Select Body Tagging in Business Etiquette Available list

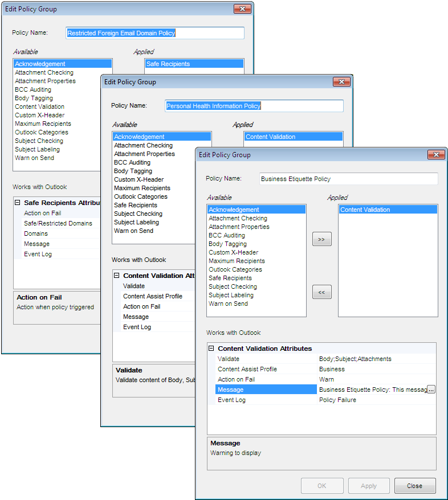tap(256, 244)
